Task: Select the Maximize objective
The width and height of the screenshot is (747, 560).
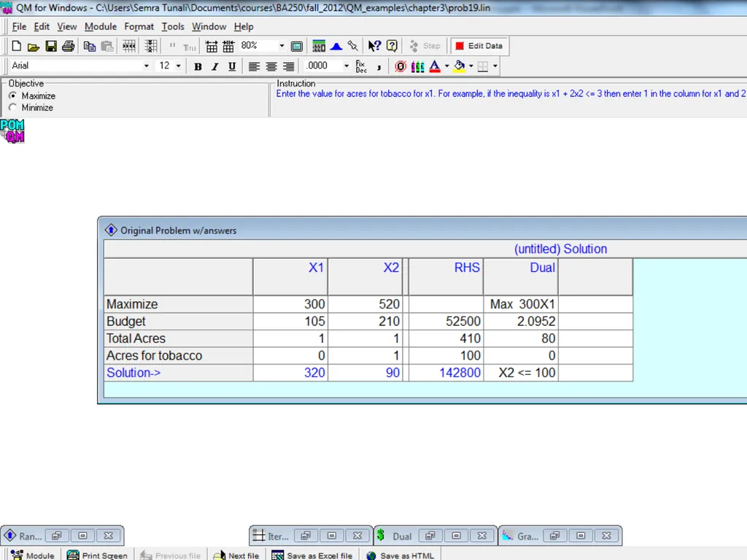Action: 13,96
